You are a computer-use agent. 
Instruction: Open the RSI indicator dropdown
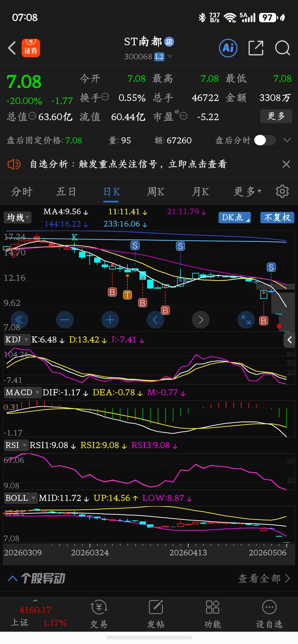click(x=16, y=445)
